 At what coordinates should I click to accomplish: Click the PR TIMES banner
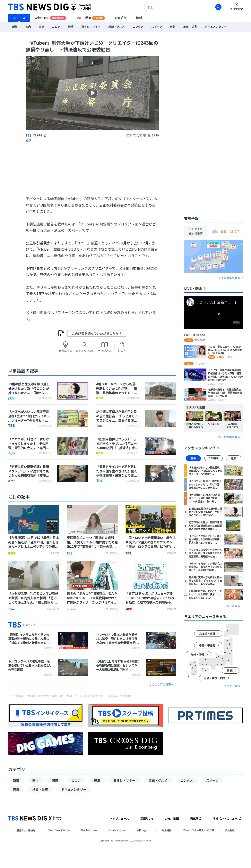205,715
